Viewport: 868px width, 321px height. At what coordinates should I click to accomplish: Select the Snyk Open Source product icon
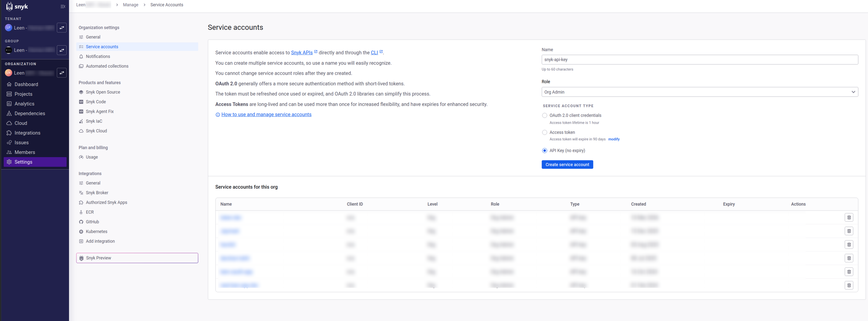81,91
